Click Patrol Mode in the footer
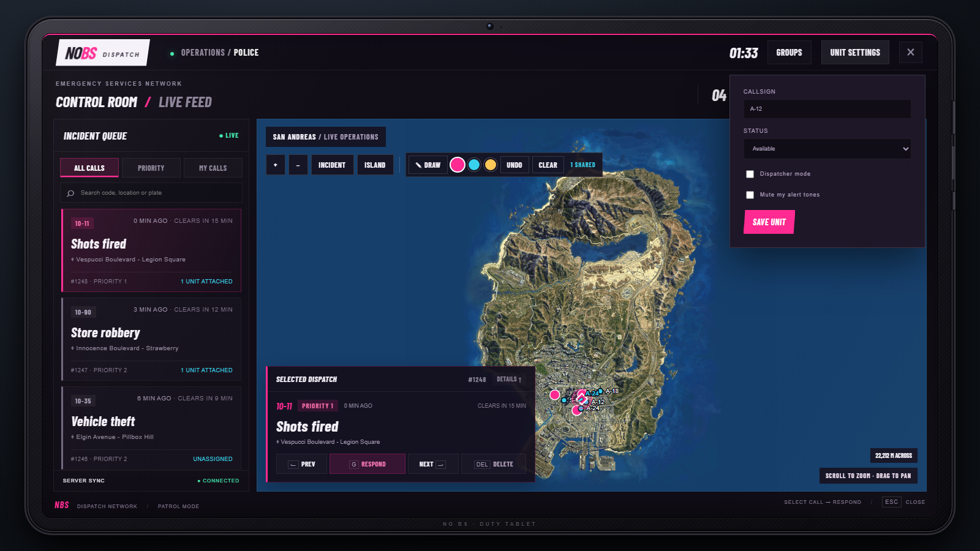980x551 pixels. (x=178, y=506)
